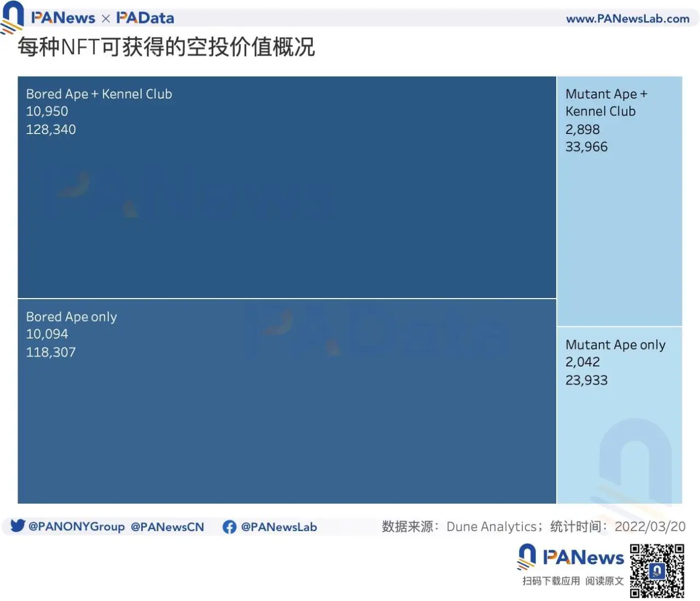Click the PAData brand logo text

pyautogui.click(x=145, y=18)
